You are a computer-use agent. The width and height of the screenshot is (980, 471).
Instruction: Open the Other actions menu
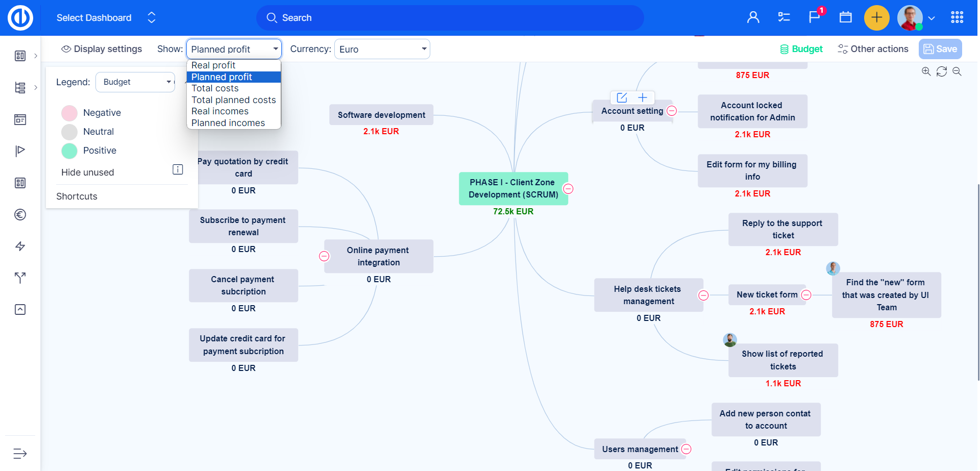tap(873, 48)
